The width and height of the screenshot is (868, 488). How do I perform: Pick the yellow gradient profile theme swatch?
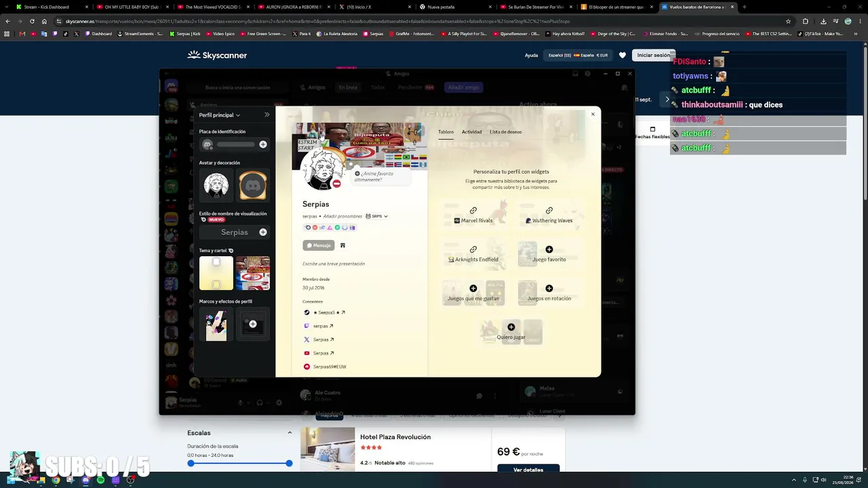pos(216,273)
